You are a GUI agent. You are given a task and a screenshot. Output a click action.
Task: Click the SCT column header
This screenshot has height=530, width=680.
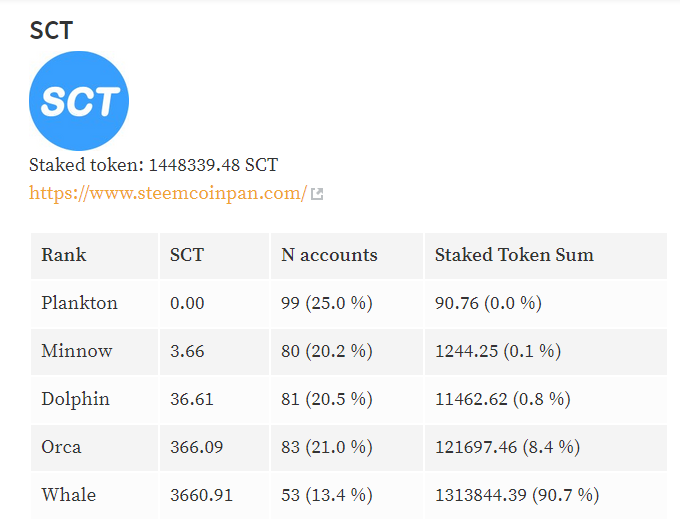(x=214, y=255)
